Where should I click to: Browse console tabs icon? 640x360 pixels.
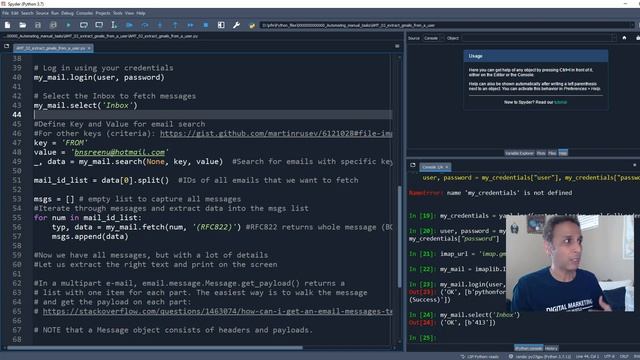413,165
